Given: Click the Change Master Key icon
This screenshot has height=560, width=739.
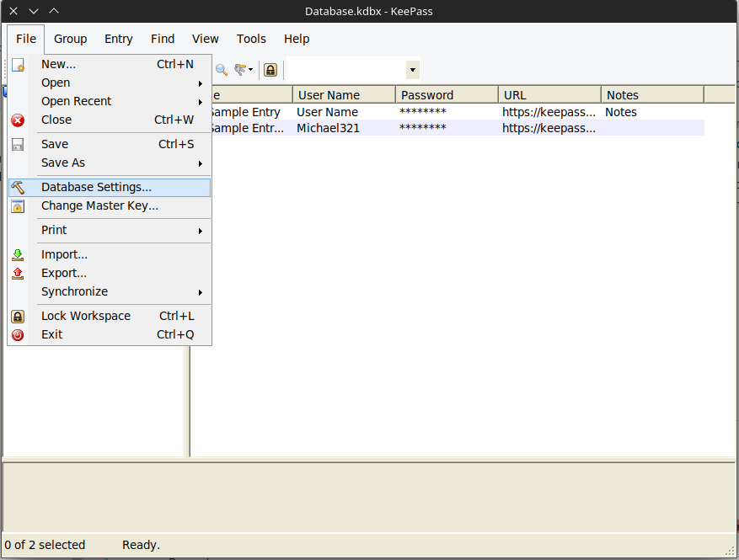Looking at the screenshot, I should coord(18,206).
